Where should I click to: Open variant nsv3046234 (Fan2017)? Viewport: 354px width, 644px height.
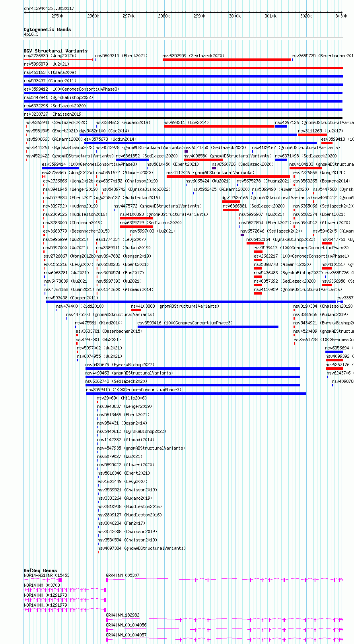point(121,524)
